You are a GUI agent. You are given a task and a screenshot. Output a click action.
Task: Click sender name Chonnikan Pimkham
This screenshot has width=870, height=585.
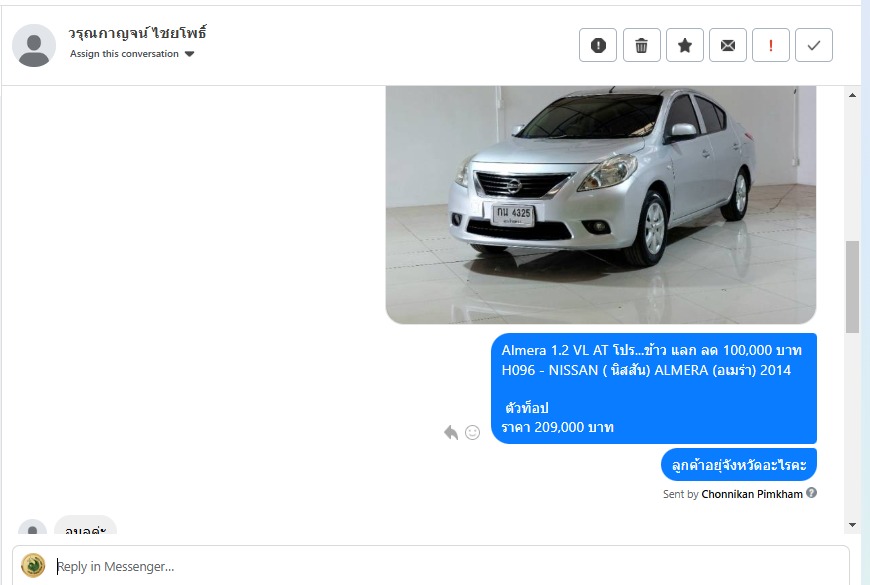coord(752,494)
